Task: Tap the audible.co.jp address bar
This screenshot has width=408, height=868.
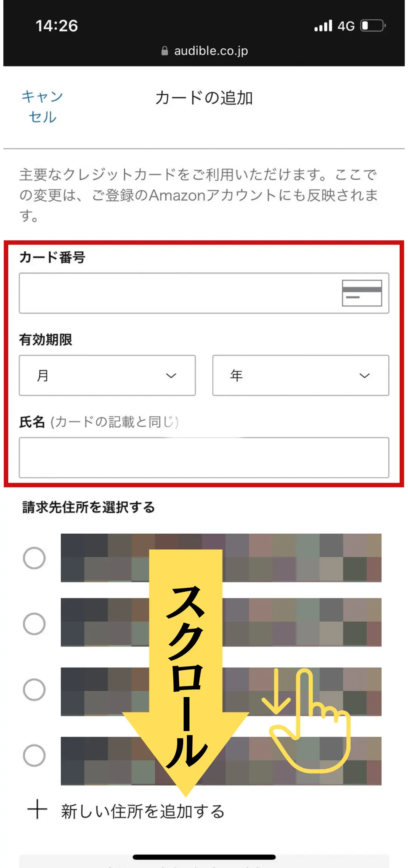Action: pos(204,51)
